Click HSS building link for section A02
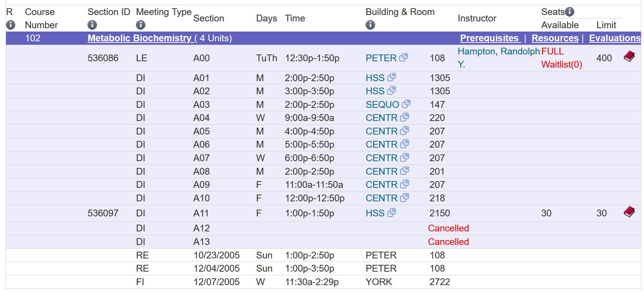The height and width of the screenshot is (293, 644). tap(375, 91)
